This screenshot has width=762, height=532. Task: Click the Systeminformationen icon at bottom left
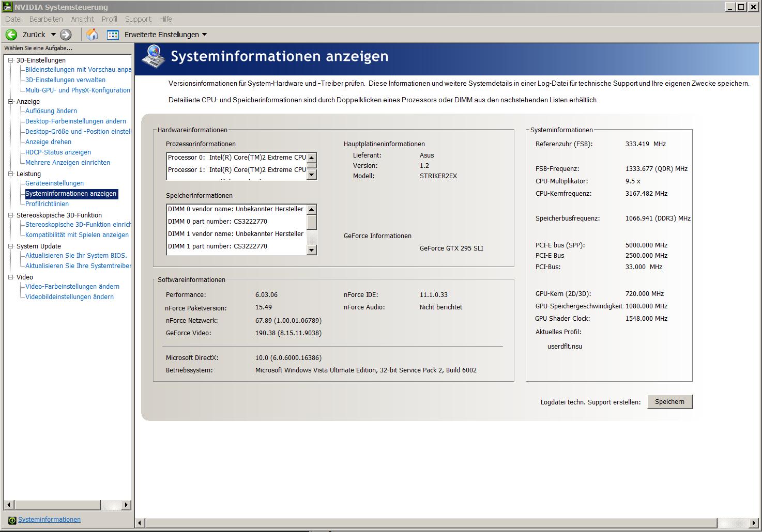pos(12,520)
